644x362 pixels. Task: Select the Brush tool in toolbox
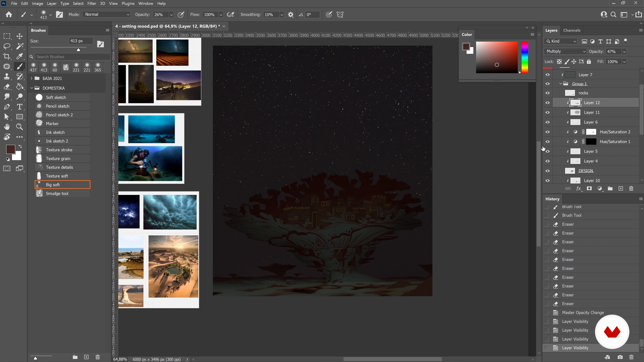[19, 67]
